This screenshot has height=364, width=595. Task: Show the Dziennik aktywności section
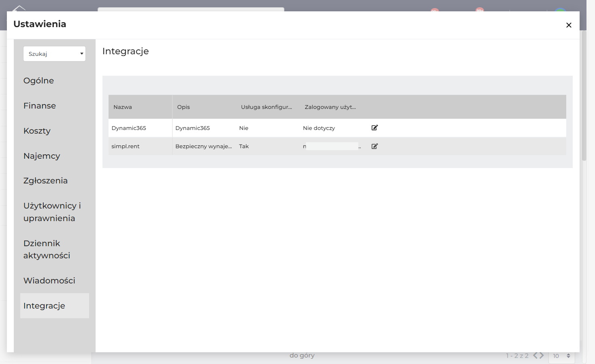click(47, 249)
